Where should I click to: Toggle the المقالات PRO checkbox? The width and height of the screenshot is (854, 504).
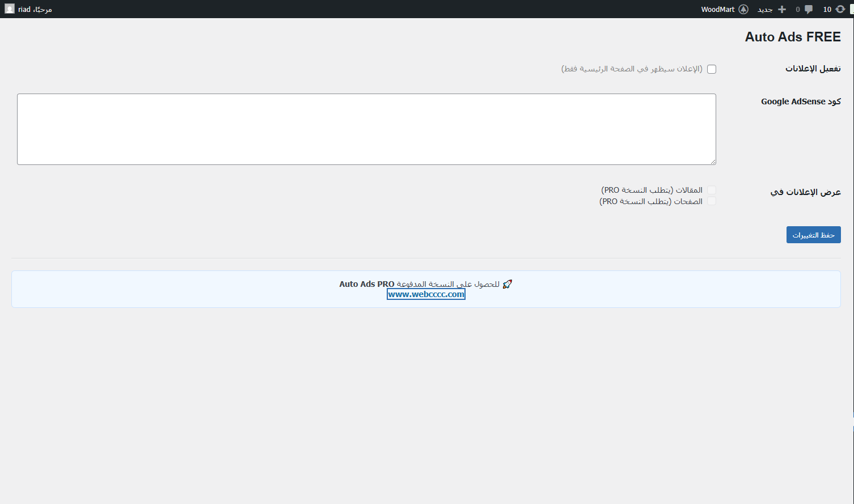point(712,190)
